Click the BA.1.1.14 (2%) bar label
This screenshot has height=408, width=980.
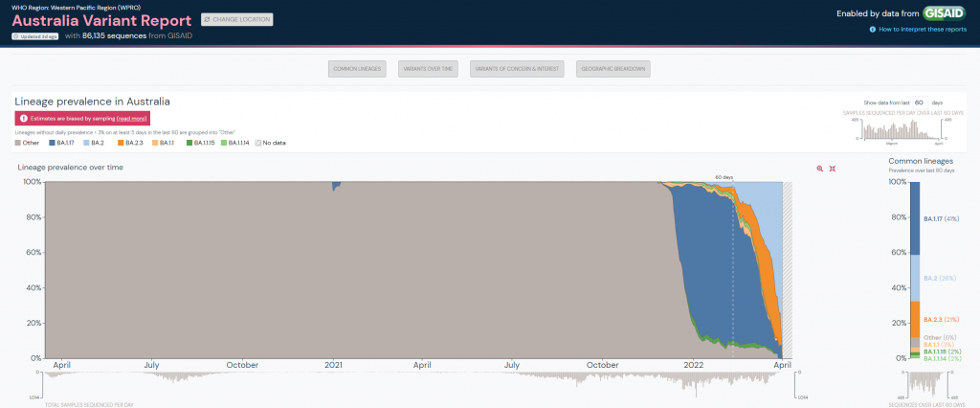942,358
